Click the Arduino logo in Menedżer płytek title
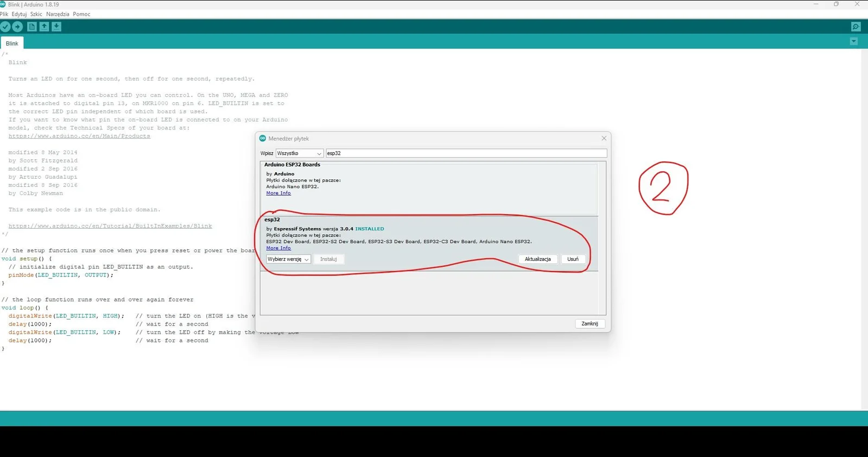Viewport: 868px width, 457px height. click(263, 139)
